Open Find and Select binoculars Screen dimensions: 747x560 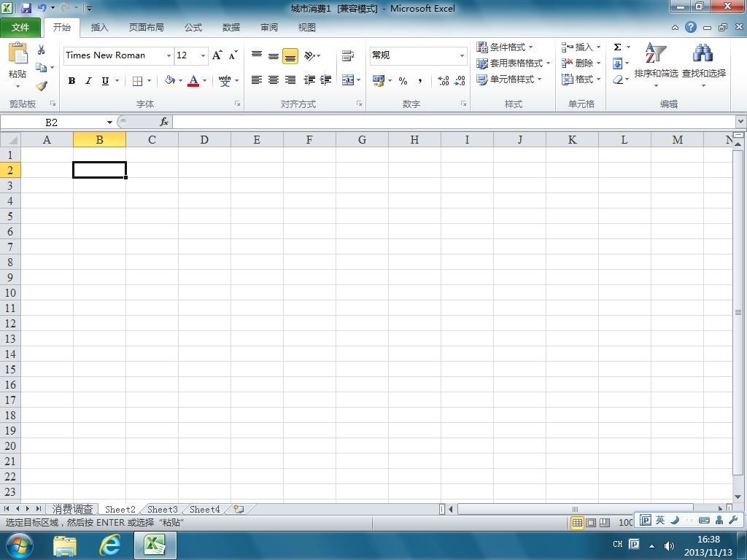pos(704,65)
